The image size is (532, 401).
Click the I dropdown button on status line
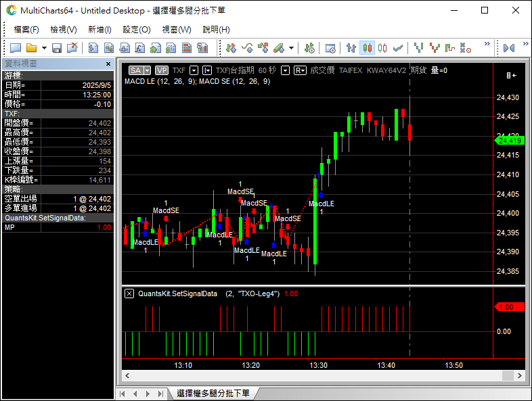207,70
